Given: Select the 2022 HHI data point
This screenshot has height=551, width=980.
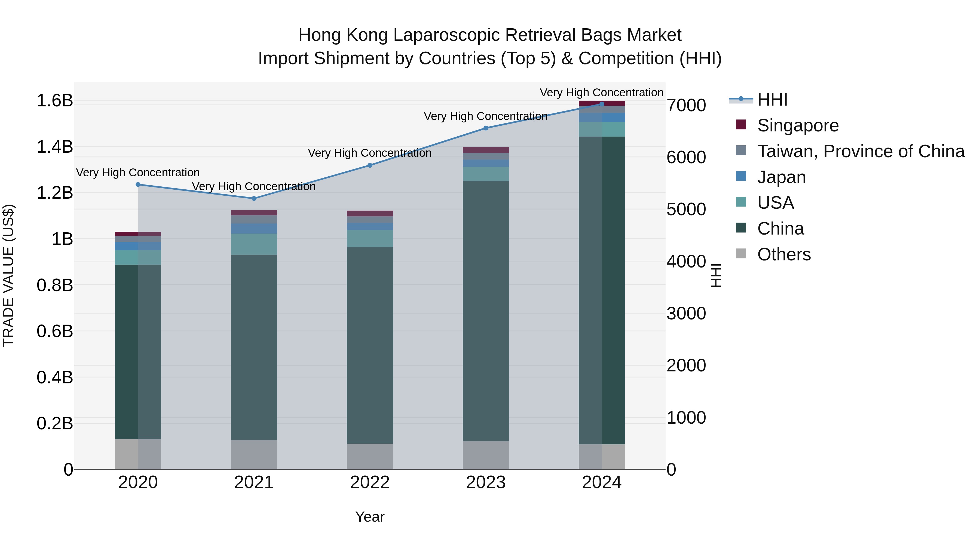Looking at the screenshot, I should (x=370, y=165).
